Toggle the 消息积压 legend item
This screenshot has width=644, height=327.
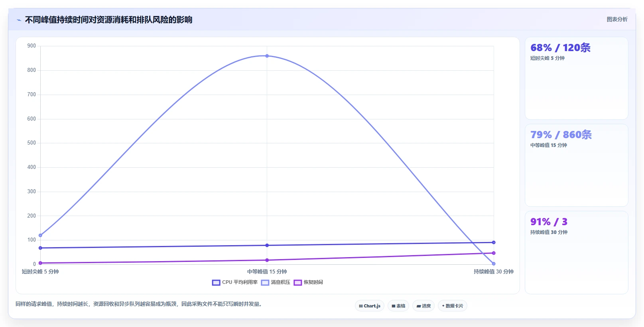[x=276, y=282]
